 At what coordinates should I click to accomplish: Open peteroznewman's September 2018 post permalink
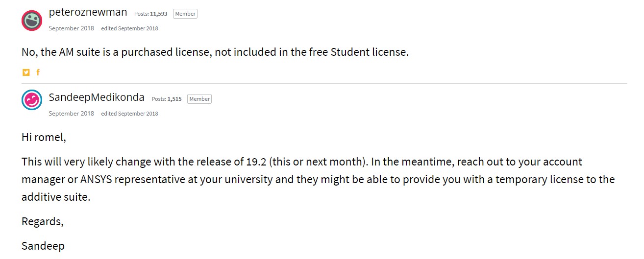tap(71, 28)
